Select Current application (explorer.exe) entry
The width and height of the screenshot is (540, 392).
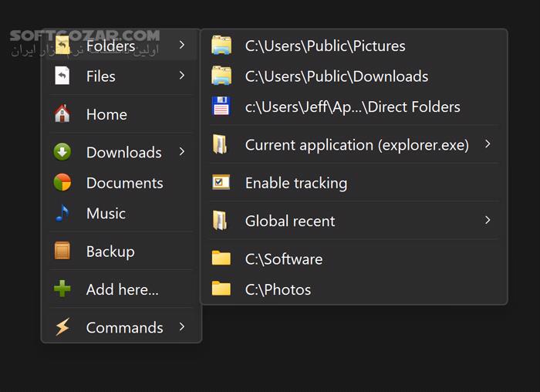[x=357, y=145]
